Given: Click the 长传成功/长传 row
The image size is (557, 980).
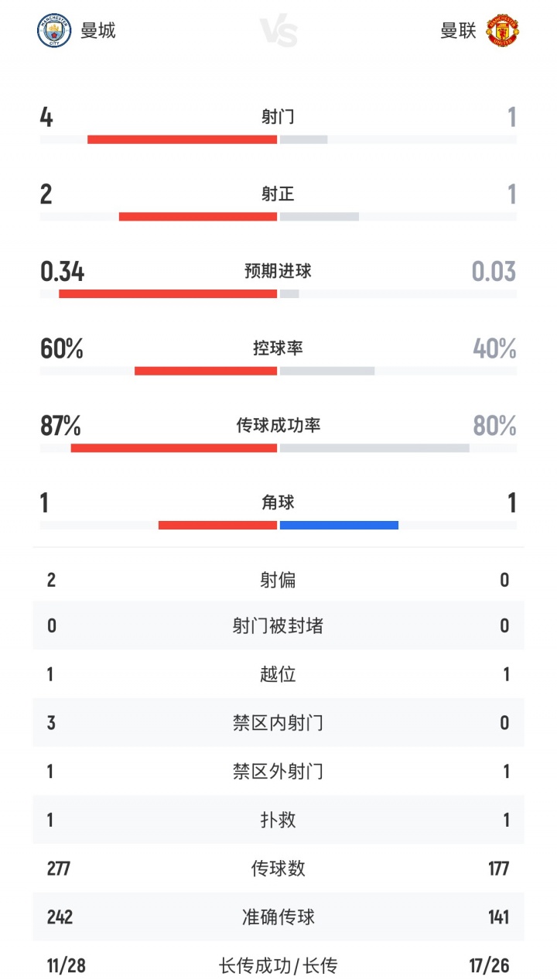Looking at the screenshot, I should 278,965.
